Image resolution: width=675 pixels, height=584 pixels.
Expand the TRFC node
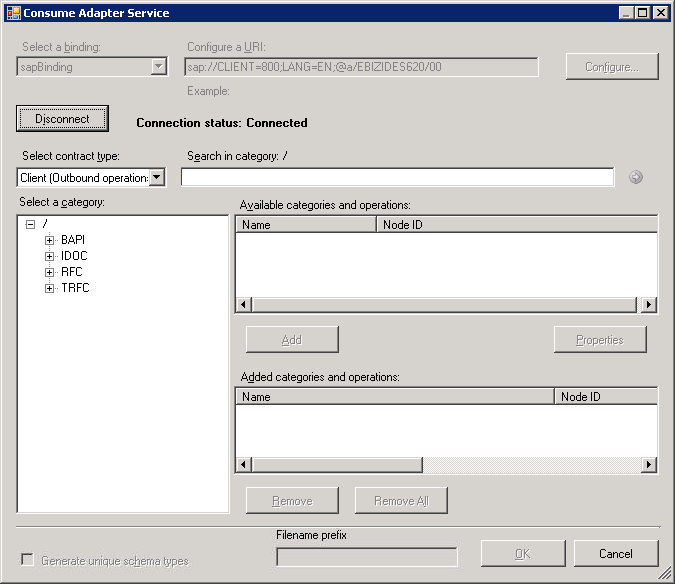pyautogui.click(x=49, y=288)
